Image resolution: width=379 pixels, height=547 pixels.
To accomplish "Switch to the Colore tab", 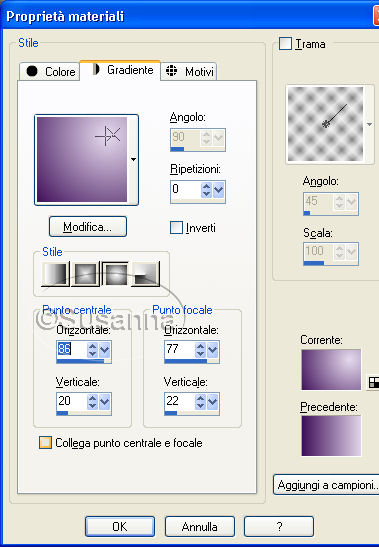I will [x=50, y=72].
